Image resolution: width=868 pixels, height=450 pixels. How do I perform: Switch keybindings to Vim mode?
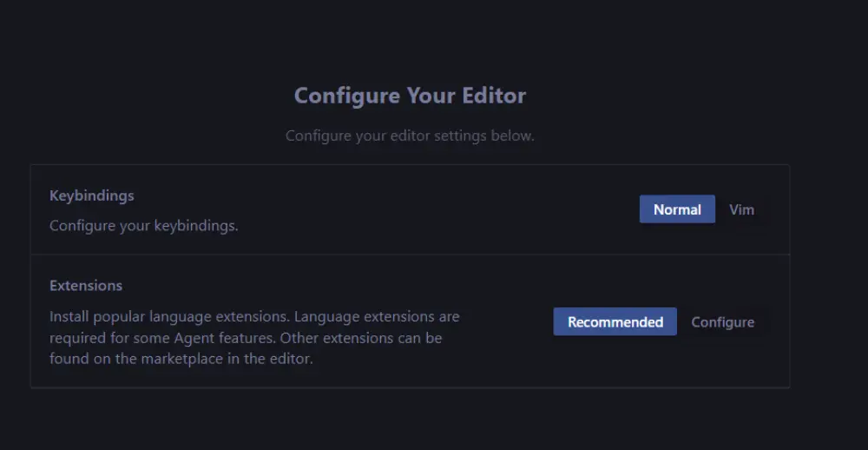(x=741, y=209)
